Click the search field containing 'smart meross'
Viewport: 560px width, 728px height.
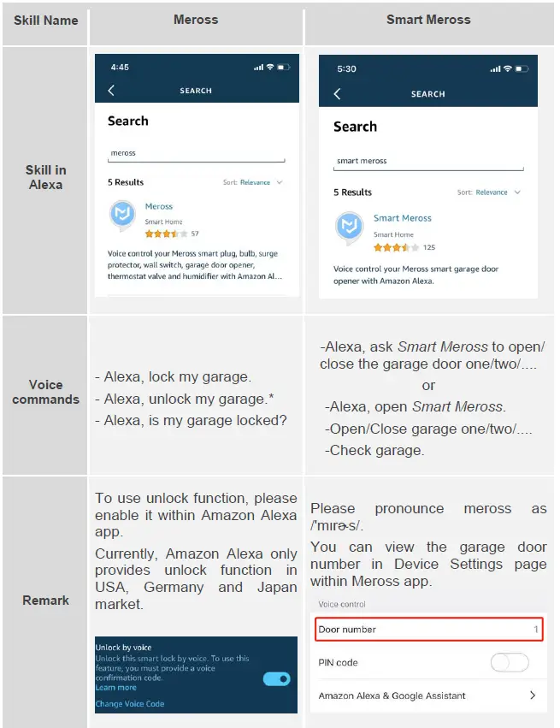[x=427, y=161]
